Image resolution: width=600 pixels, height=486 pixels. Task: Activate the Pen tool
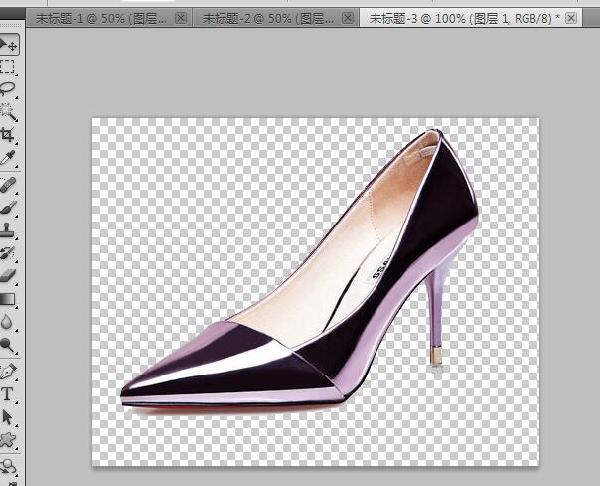pos(9,371)
